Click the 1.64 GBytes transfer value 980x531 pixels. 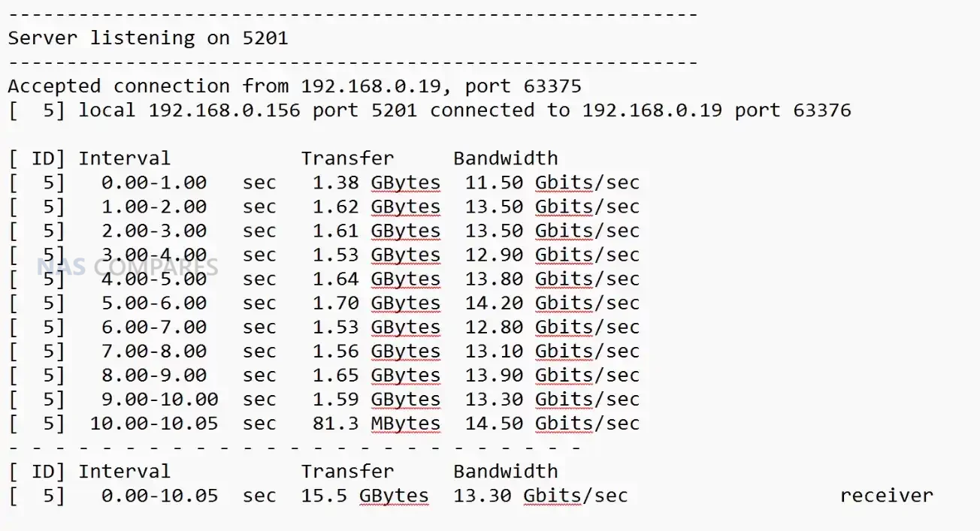click(x=376, y=279)
